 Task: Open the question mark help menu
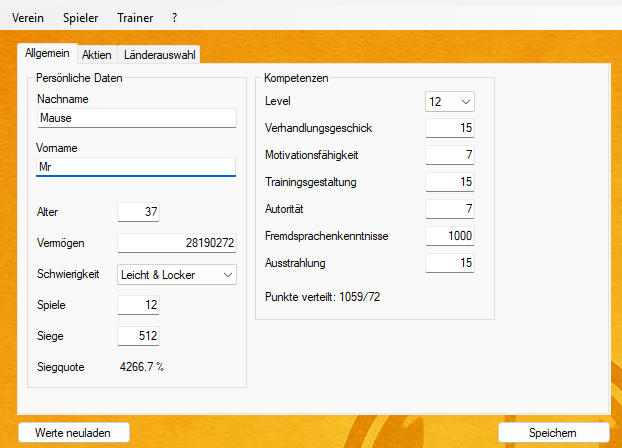pyautogui.click(x=175, y=18)
